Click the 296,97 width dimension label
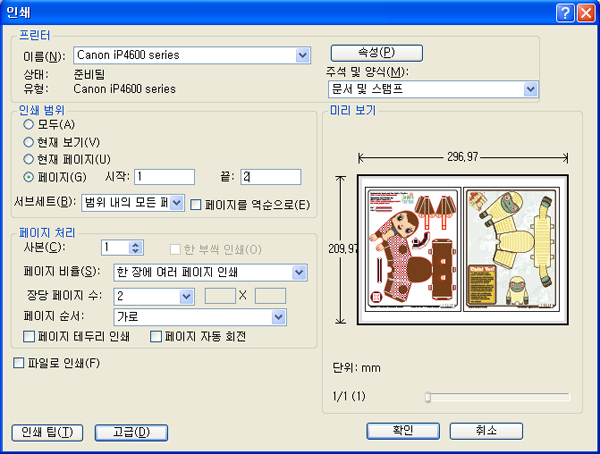The image size is (600, 454). click(x=463, y=157)
